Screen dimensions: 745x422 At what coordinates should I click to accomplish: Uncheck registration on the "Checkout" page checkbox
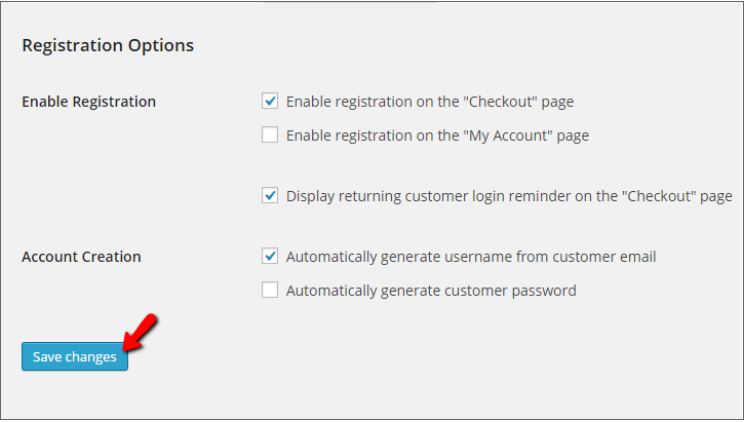coord(270,101)
